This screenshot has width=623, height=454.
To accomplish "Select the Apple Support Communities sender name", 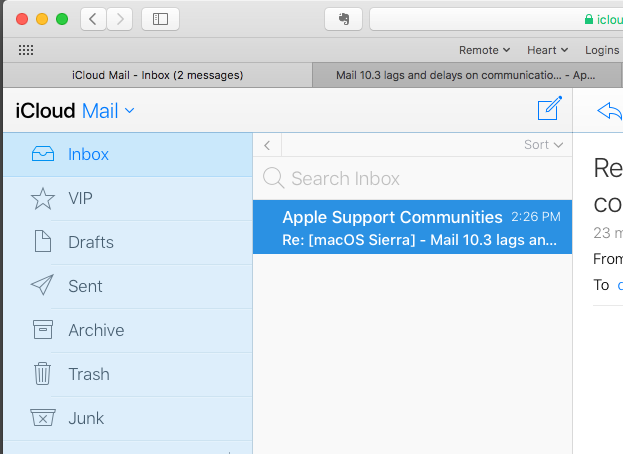I will click(392, 217).
